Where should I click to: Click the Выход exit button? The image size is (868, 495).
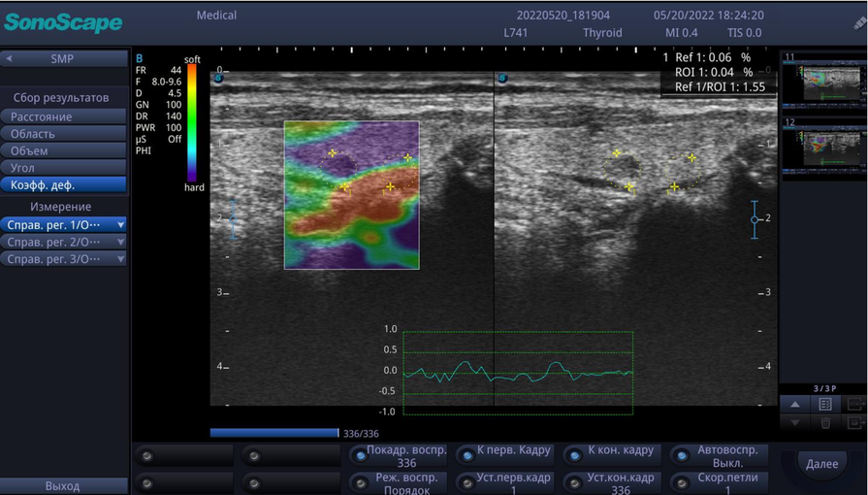(63, 485)
